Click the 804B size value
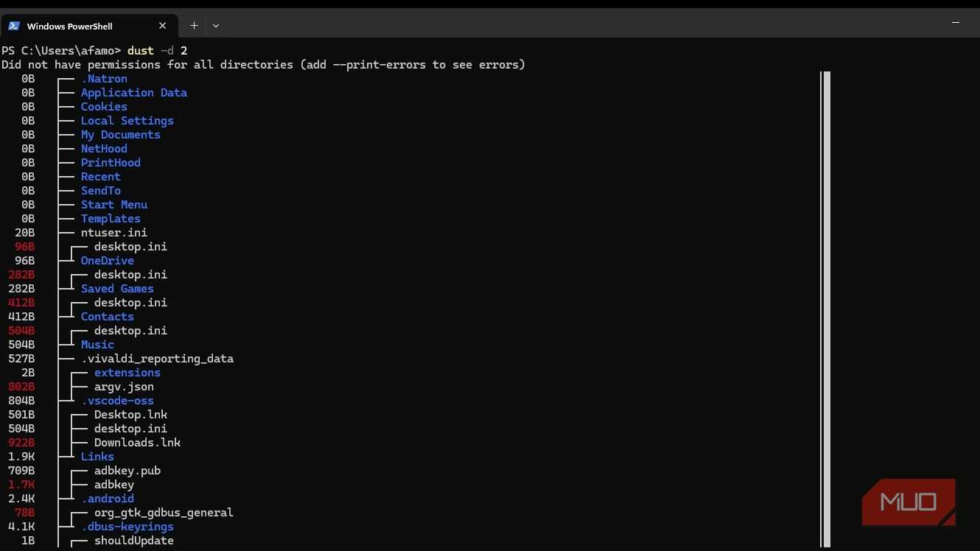Image resolution: width=980 pixels, height=551 pixels. pos(21,401)
